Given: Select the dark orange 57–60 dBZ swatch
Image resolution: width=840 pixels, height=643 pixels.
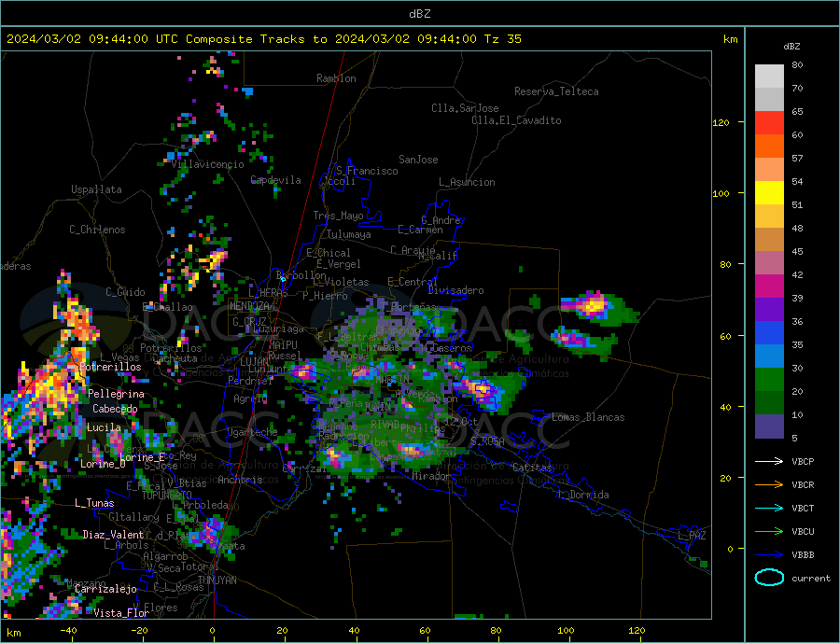Looking at the screenshot, I should 770,147.
